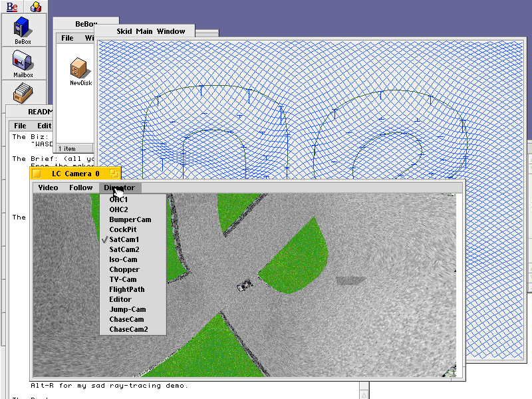532x399 pixels.
Task: Select Jump-Cam in the Director menu
Action: pos(132,309)
